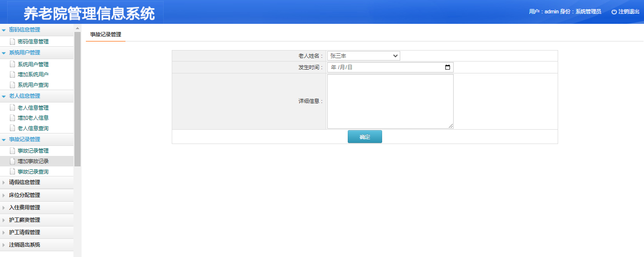Screen dimensions: 644x257
Task: Collapse the 密码信息管理 section header
Action: coord(37,30)
